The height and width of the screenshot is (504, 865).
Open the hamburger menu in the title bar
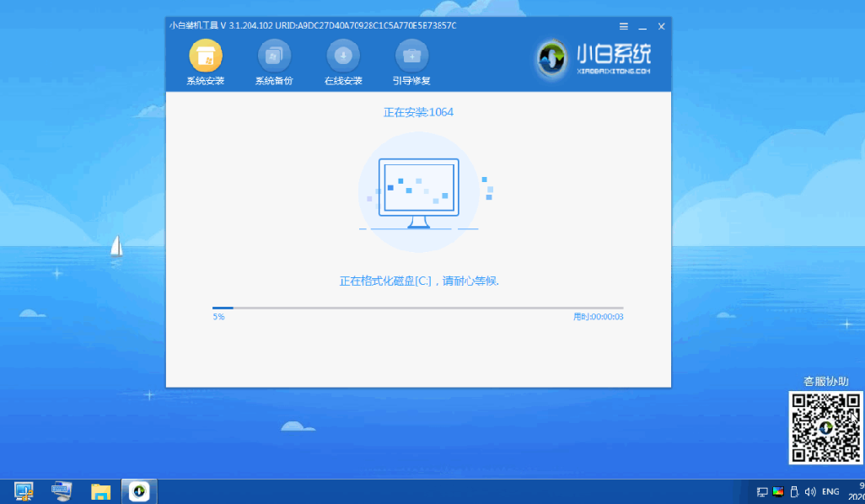[x=622, y=25]
